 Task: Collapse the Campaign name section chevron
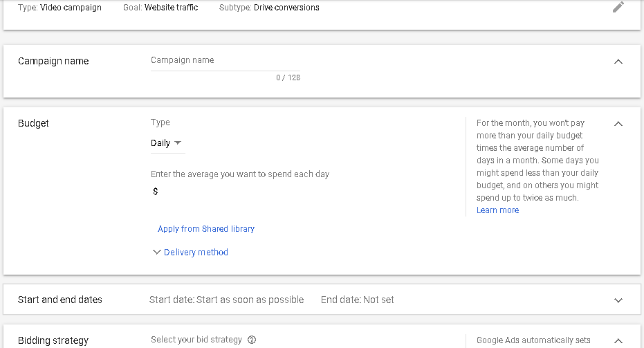tap(618, 62)
